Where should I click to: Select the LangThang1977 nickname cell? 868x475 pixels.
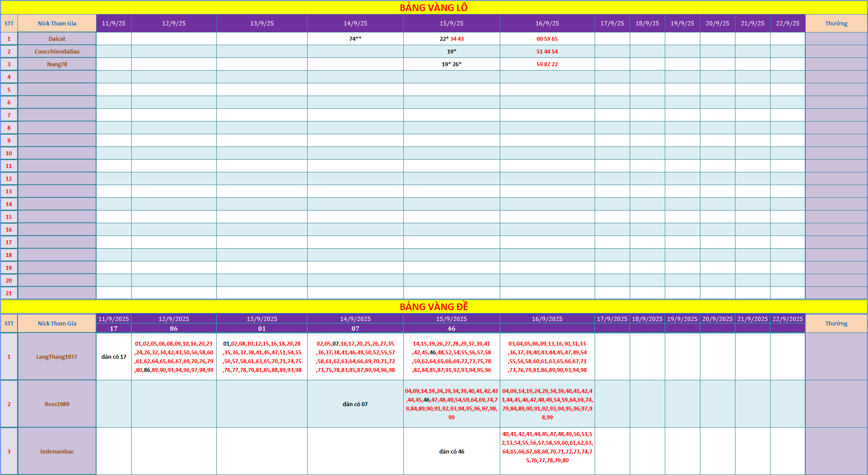coord(57,357)
